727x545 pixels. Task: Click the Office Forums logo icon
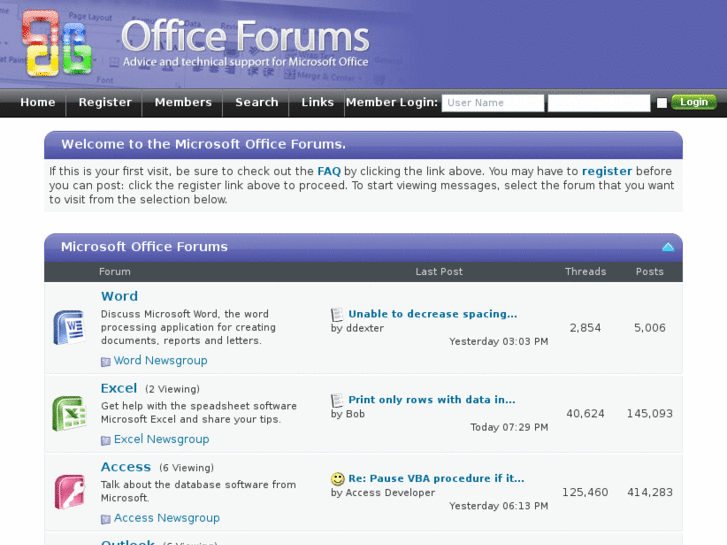pos(57,43)
